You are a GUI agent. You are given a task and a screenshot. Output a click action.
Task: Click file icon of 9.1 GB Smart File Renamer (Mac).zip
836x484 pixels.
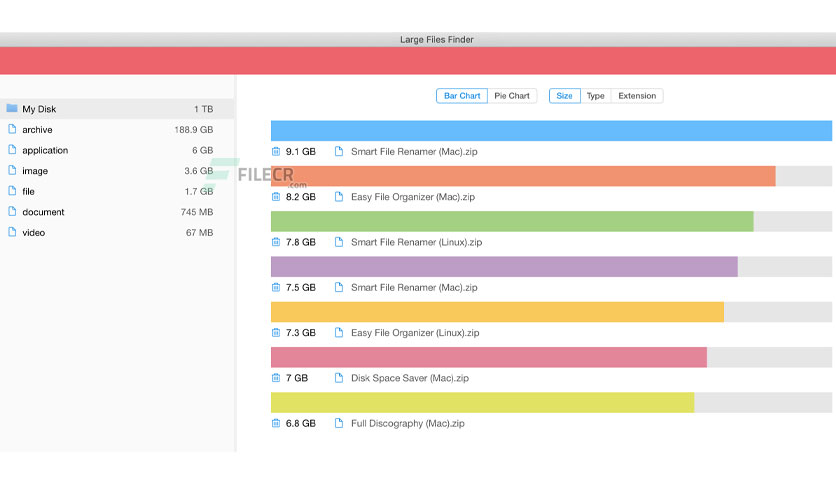click(x=339, y=151)
